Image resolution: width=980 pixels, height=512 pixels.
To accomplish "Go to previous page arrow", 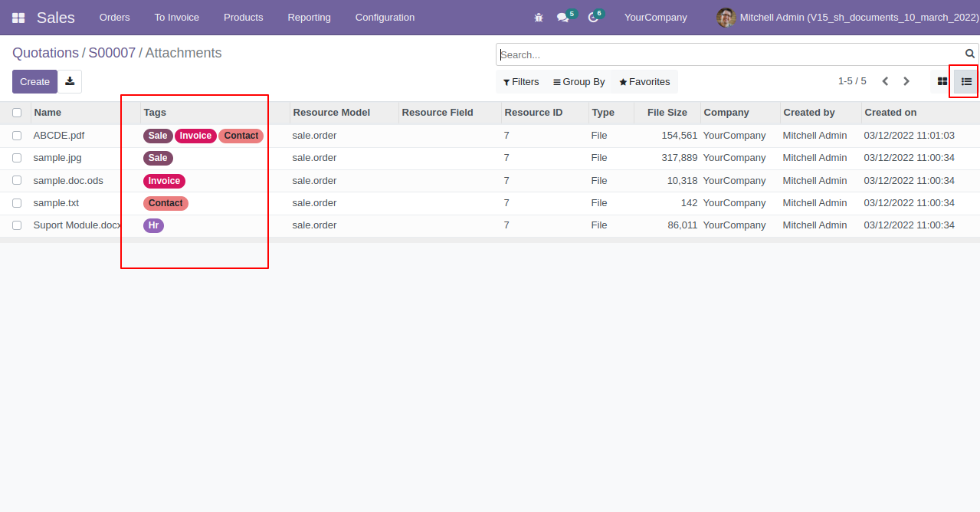I will [885, 81].
